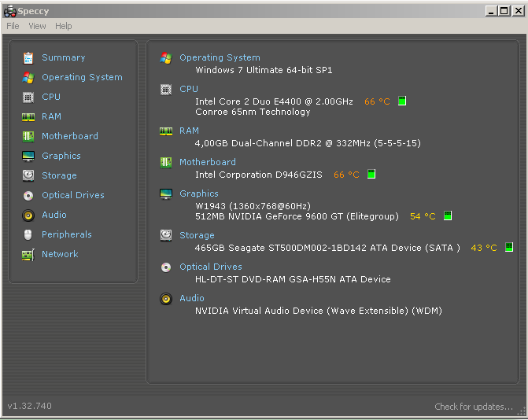Click the green temperature icon beside CPU 66 °C
Screen dimensions: 528x420
pos(402,101)
